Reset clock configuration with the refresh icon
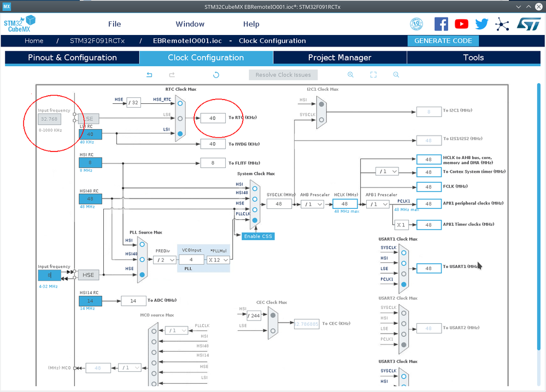 pyautogui.click(x=216, y=74)
